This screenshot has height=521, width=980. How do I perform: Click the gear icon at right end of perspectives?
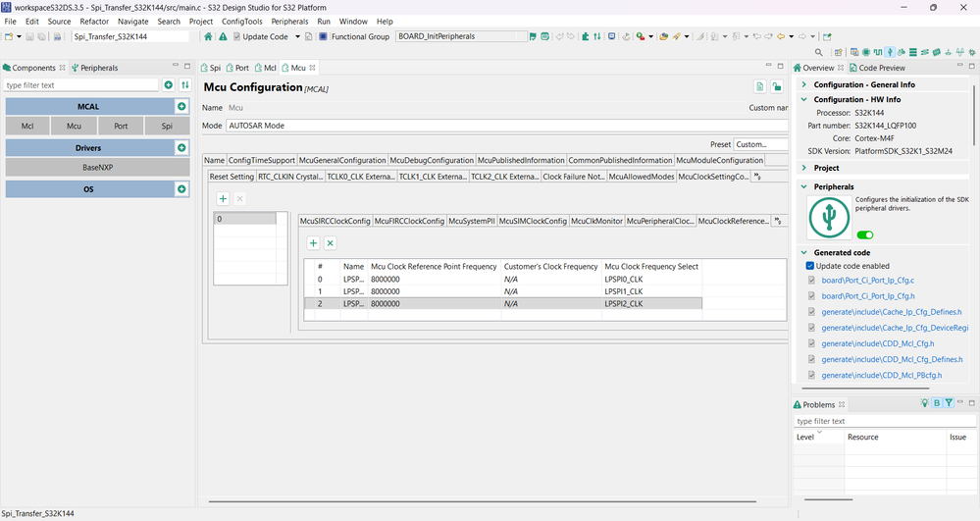click(972, 53)
